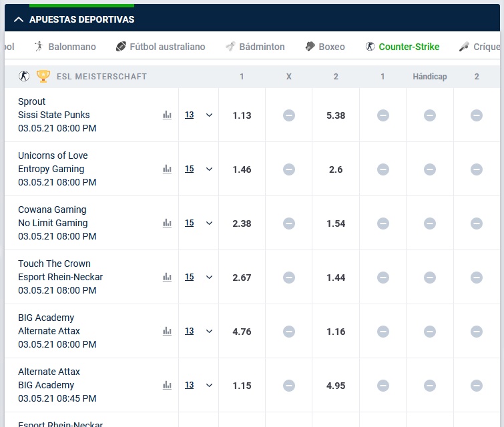Bet on Unicorns of Love at 1.46
The image size is (504, 427).
coord(242,169)
